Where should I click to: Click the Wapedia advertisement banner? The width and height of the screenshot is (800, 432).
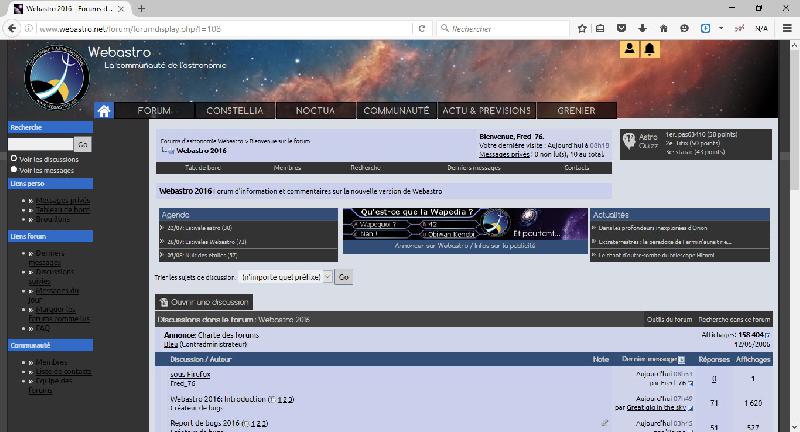[x=465, y=223]
